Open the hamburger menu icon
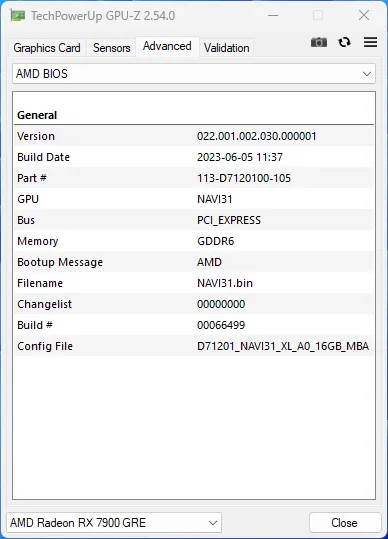This screenshot has height=539, width=388. (370, 42)
